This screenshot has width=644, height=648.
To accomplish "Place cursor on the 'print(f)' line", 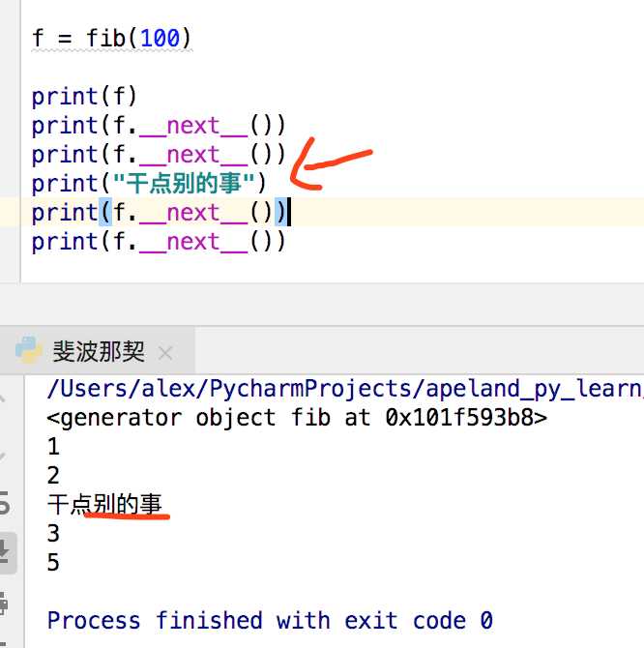I will [84, 97].
